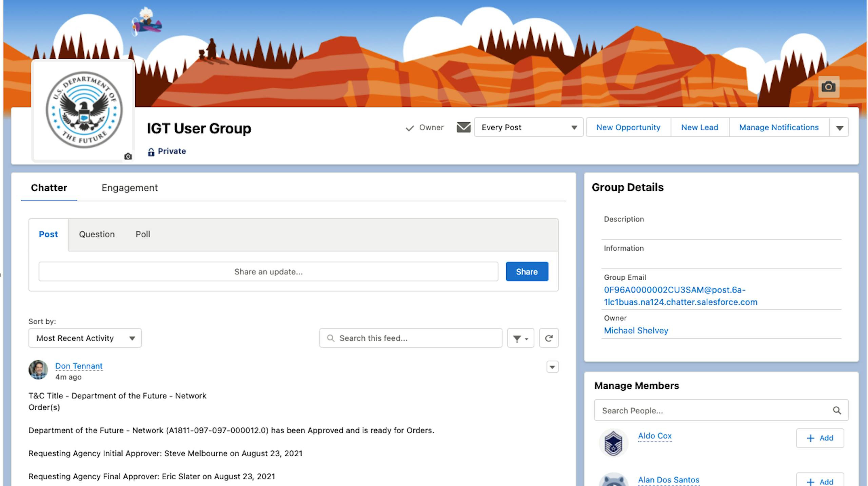868x486 pixels.
Task: Click the group logo camera icon
Action: 128,156
